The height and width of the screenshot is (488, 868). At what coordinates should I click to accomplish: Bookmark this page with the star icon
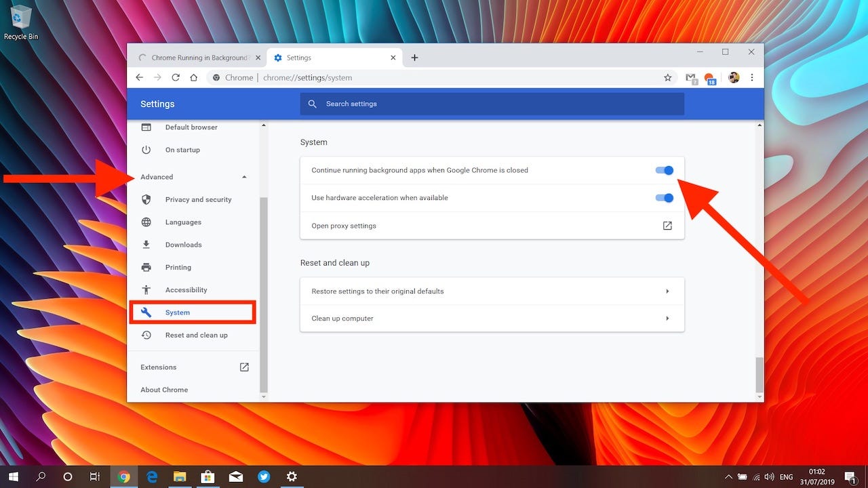667,78
